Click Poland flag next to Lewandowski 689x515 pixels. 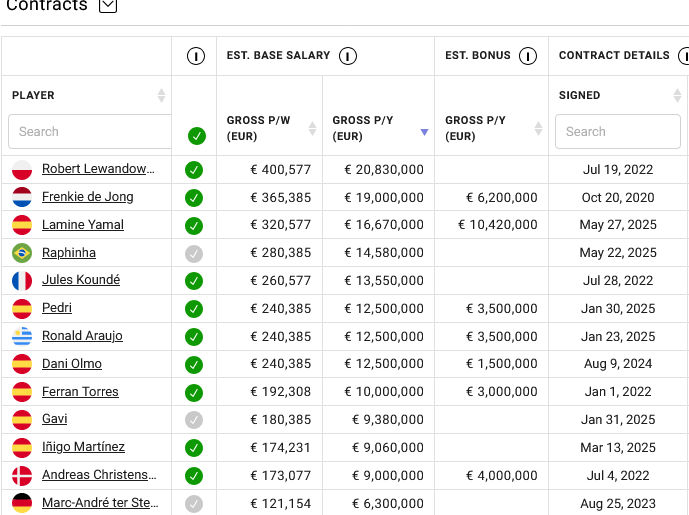pos(22,170)
